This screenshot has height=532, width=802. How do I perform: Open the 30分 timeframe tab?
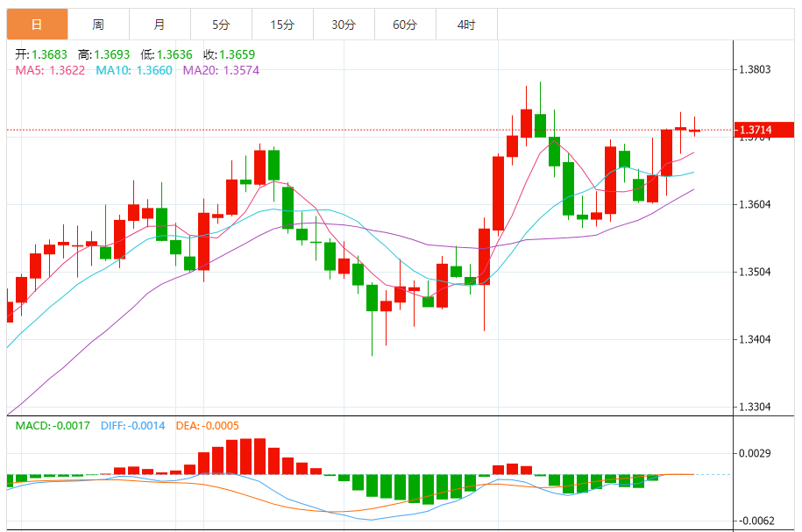tap(344, 24)
